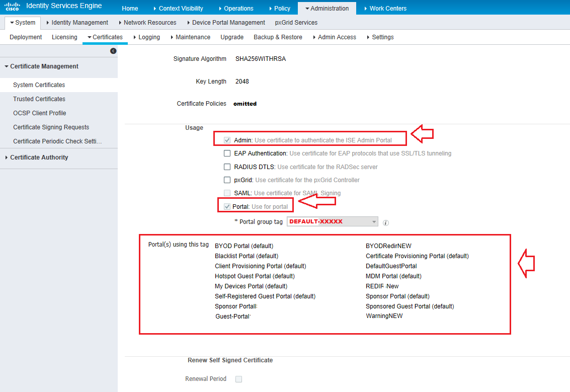Open pxGrid Services tab
This screenshot has width=570, height=392.
[x=296, y=23]
